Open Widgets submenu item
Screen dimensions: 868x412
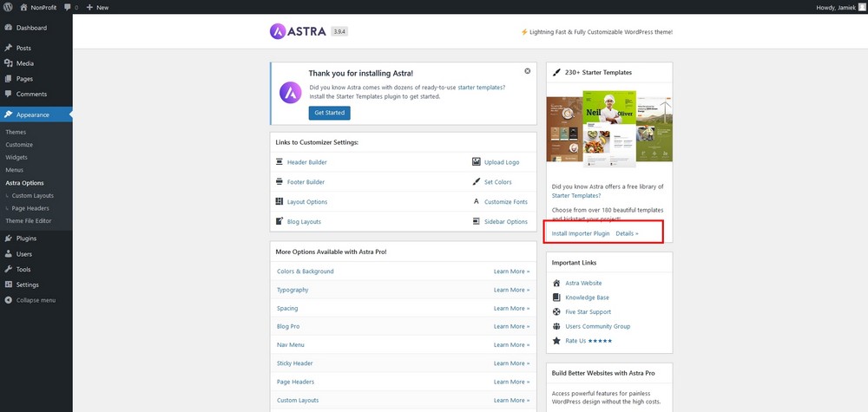[16, 158]
